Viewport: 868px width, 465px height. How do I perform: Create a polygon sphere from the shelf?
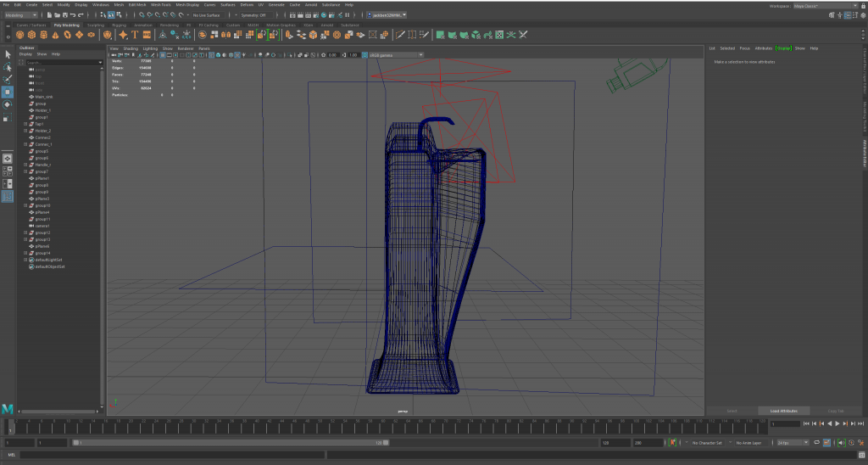pyautogui.click(x=20, y=35)
